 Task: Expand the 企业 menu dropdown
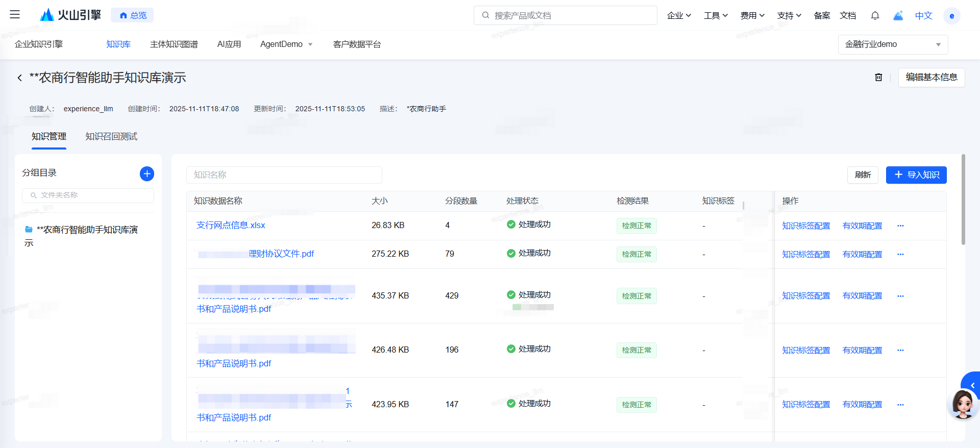pos(679,16)
